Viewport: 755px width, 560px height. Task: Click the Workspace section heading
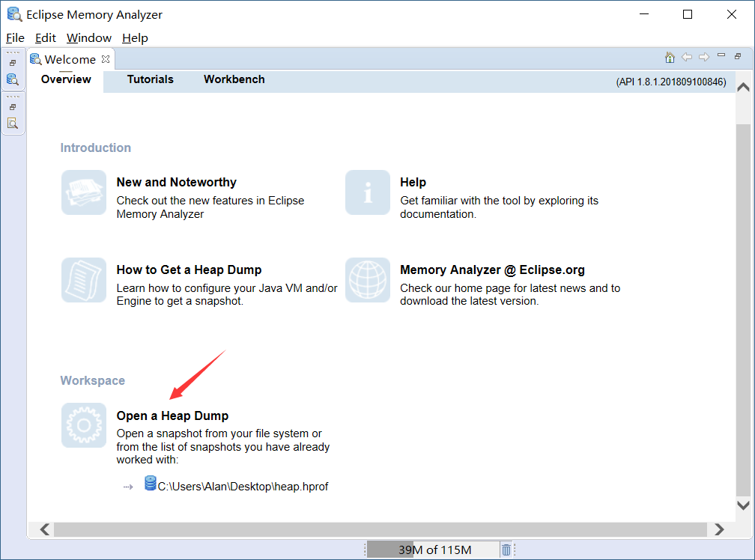tap(92, 380)
